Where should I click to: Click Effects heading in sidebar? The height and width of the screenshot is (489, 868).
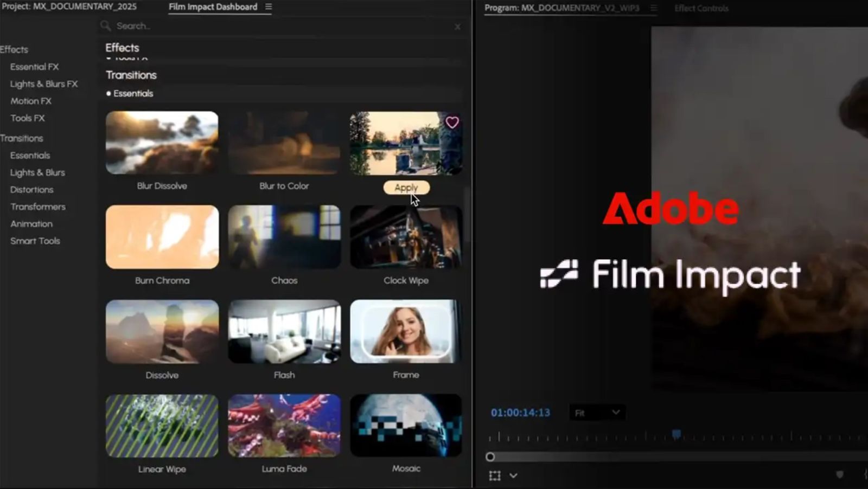point(14,49)
